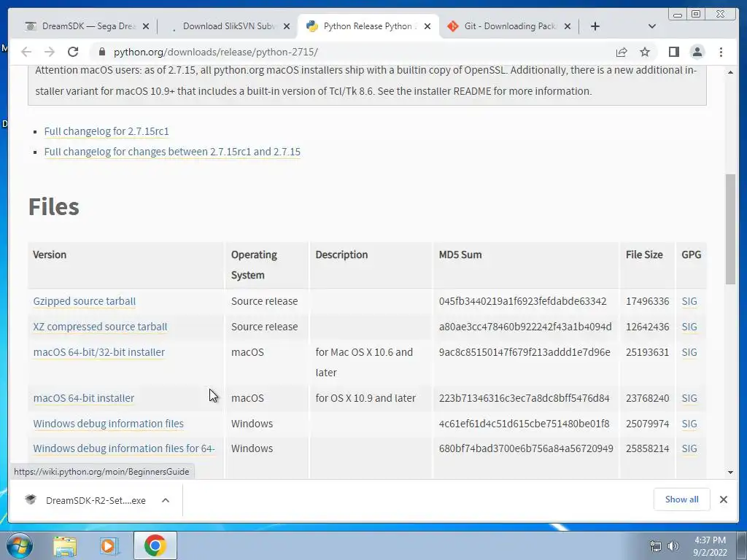Open Chrome profile menu
747x560 pixels.
tap(697, 52)
